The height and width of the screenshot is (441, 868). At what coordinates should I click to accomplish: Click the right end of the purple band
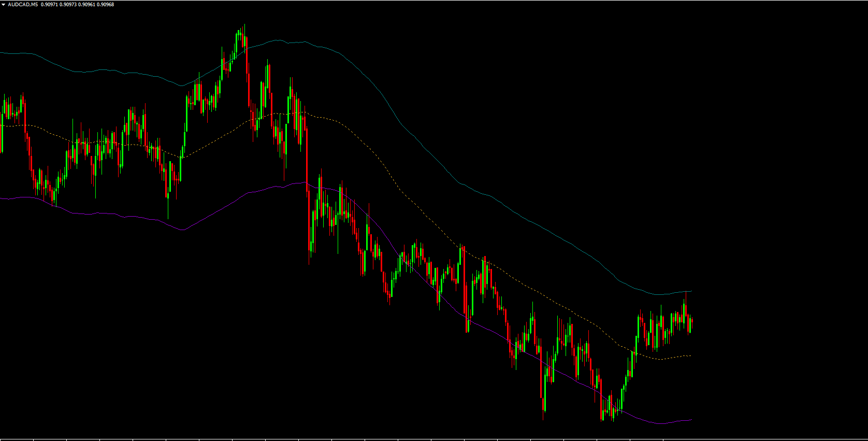point(691,420)
